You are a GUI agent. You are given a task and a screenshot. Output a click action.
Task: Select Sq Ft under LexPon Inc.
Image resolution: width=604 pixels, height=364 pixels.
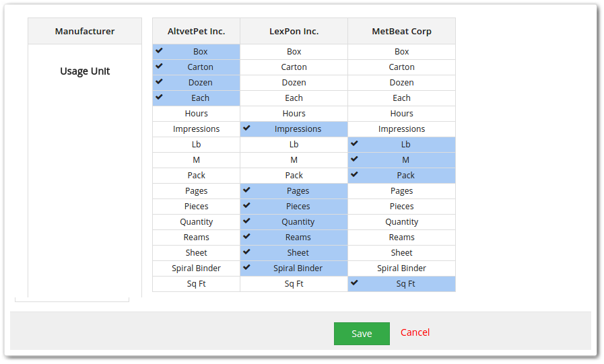[x=294, y=284]
